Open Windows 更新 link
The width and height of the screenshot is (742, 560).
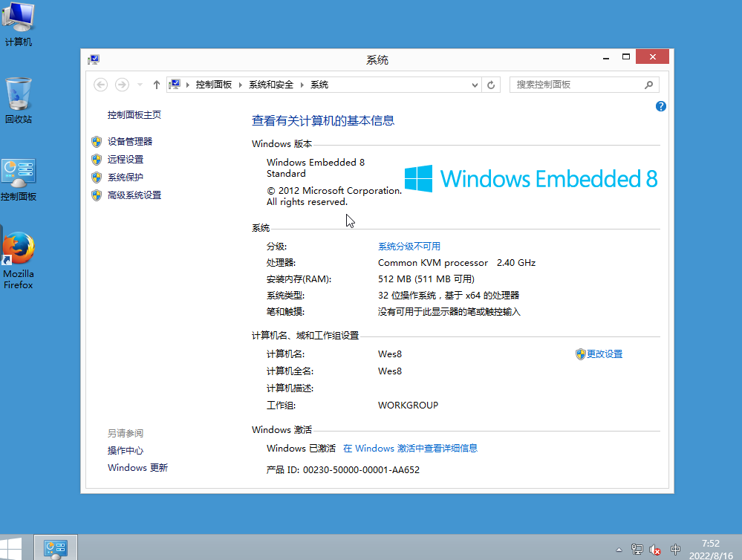click(x=137, y=468)
